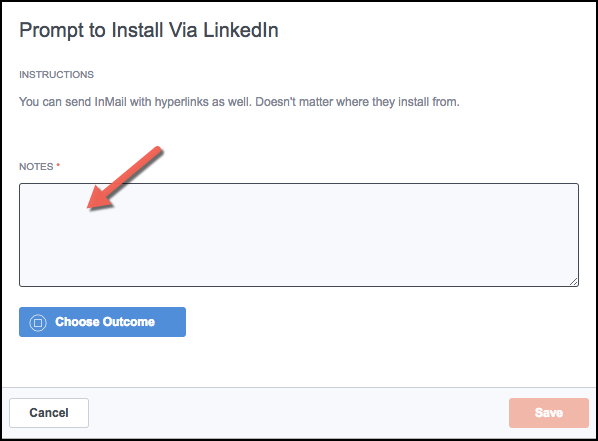Image resolution: width=598 pixels, height=441 pixels.
Task: Place cursor in the empty Notes box
Action: pyautogui.click(x=299, y=235)
